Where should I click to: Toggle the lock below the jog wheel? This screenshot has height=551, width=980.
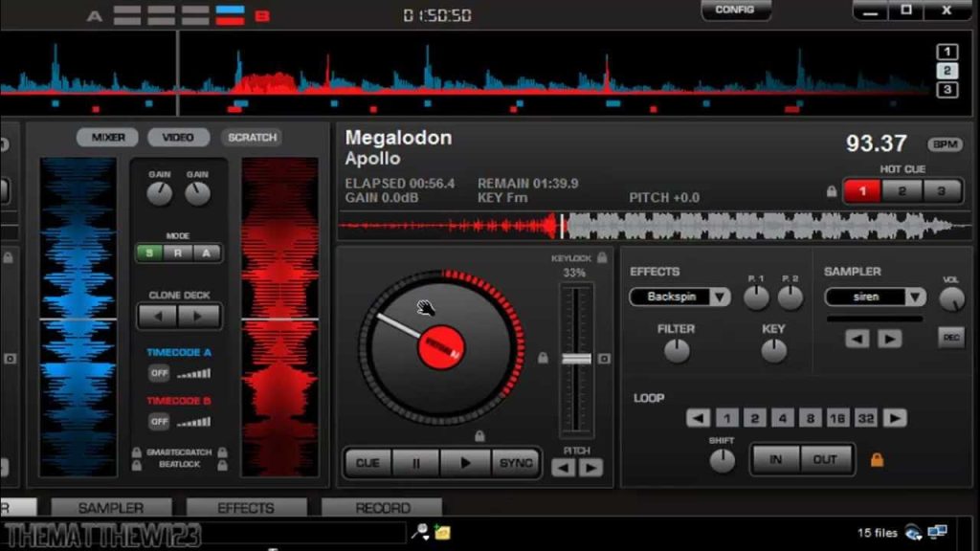479,436
